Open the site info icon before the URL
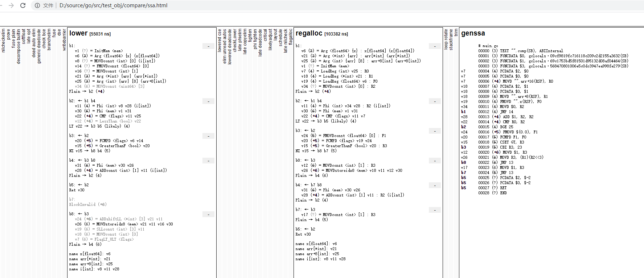 [x=37, y=5]
